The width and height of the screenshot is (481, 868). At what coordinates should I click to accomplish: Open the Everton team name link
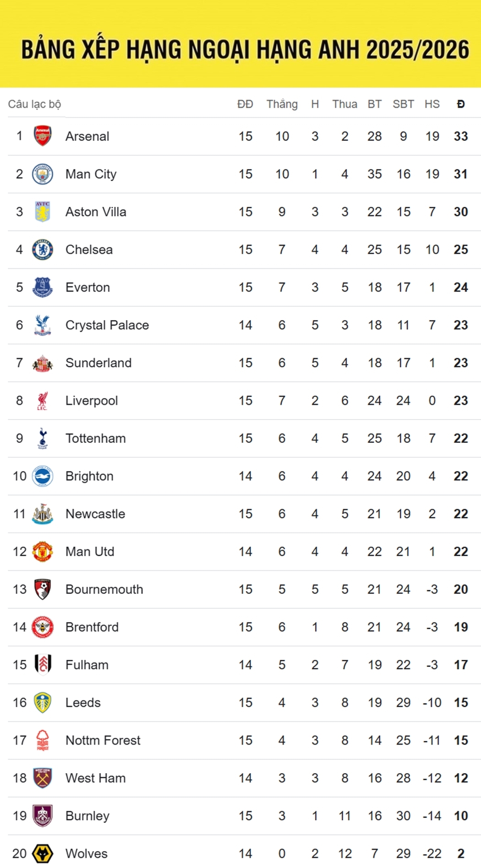click(87, 287)
